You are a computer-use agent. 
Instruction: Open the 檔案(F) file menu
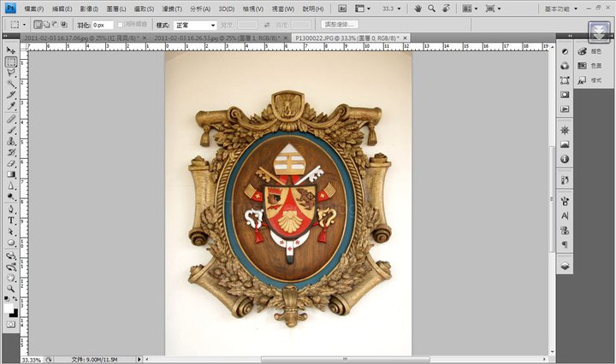[x=33, y=9]
